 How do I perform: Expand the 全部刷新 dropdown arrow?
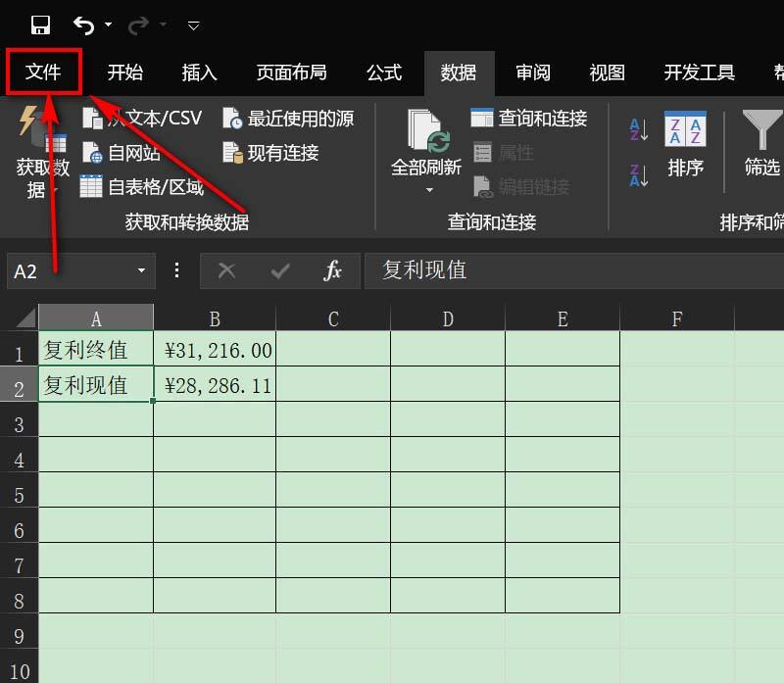[x=429, y=190]
